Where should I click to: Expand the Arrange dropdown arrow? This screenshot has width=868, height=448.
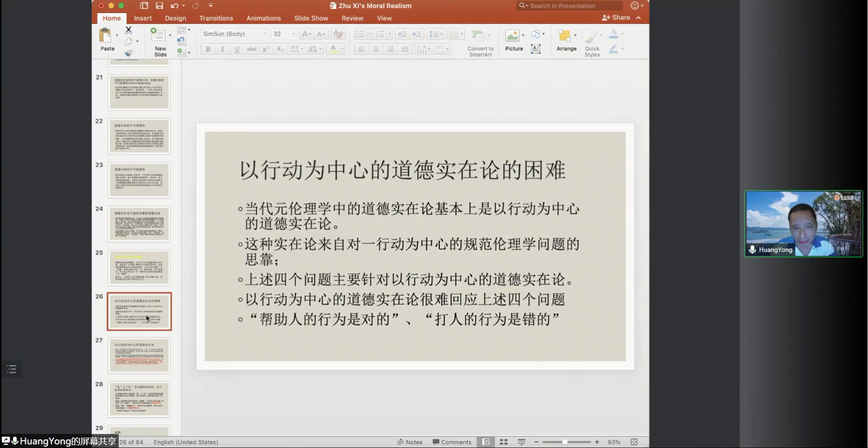pyautogui.click(x=575, y=35)
